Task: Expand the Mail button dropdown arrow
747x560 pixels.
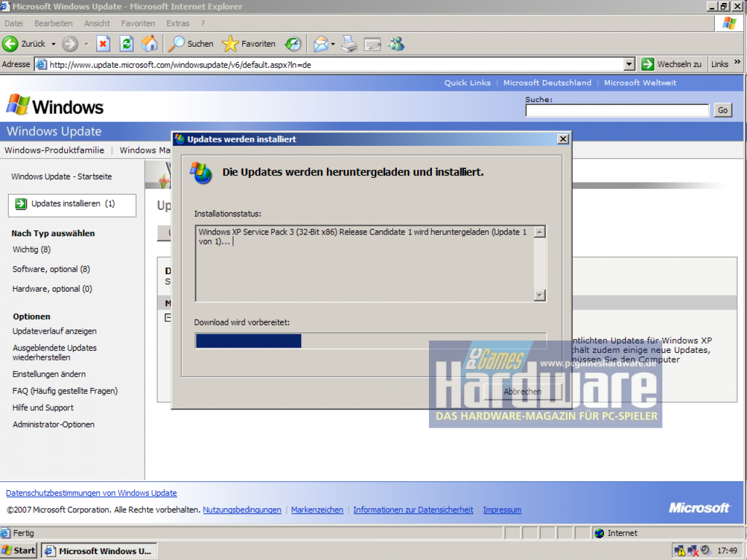Action: (333, 44)
